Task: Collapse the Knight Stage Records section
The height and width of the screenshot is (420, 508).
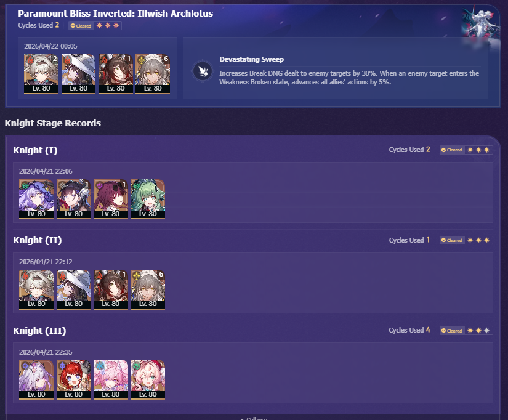Action: pos(254,418)
